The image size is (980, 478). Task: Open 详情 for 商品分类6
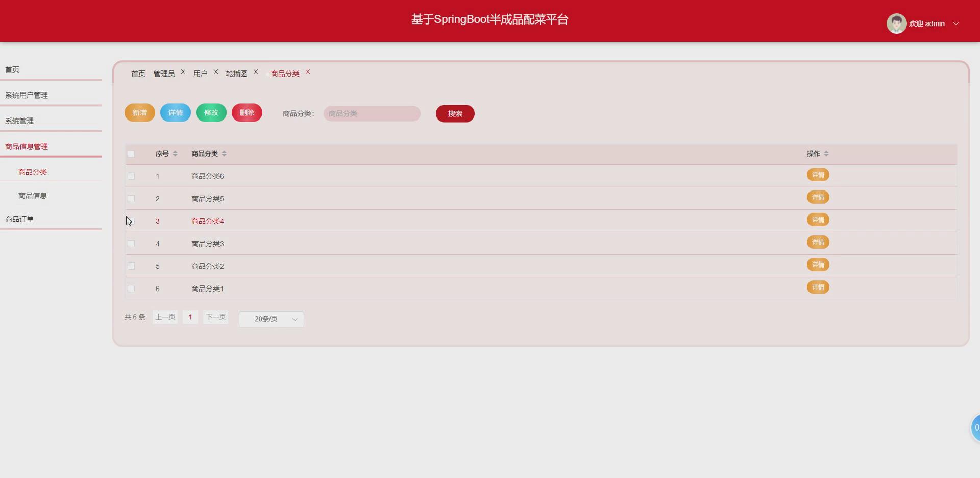click(818, 175)
